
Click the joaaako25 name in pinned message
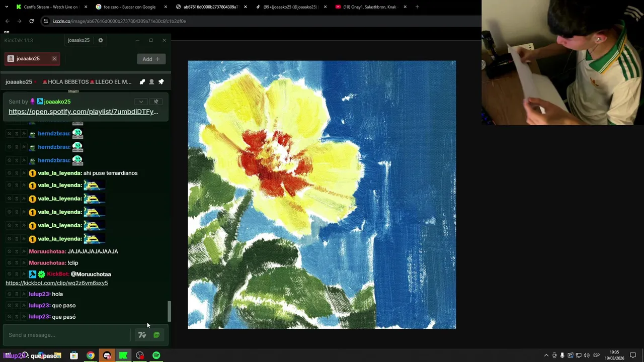57,102
